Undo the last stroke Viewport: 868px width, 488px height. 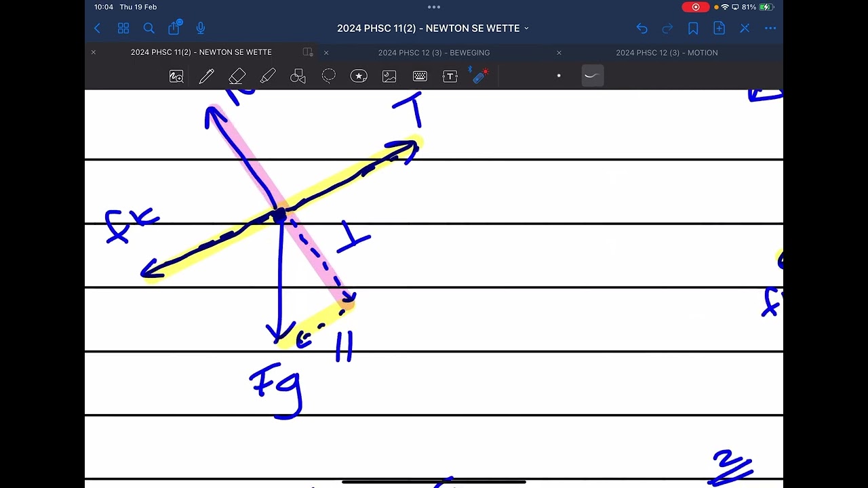tap(642, 28)
